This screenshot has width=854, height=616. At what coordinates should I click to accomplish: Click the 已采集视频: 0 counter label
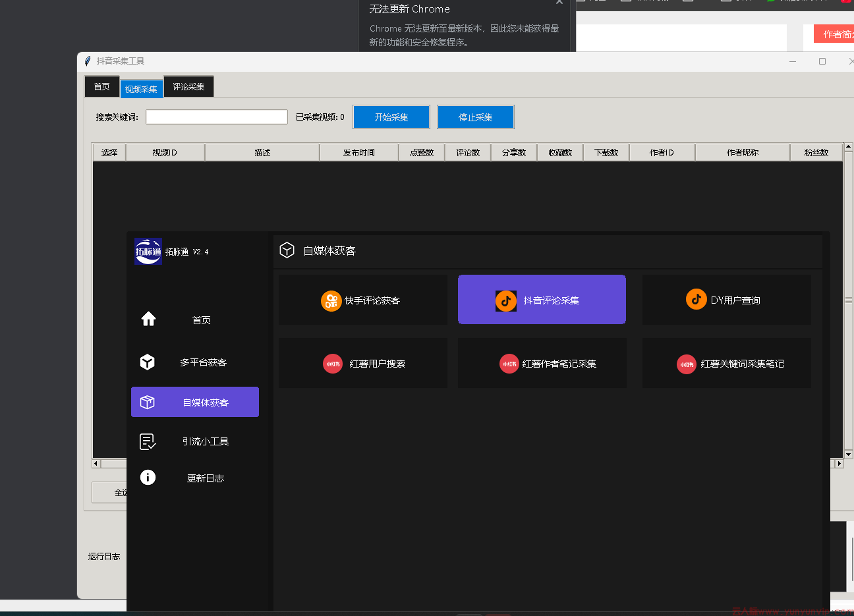tap(320, 117)
